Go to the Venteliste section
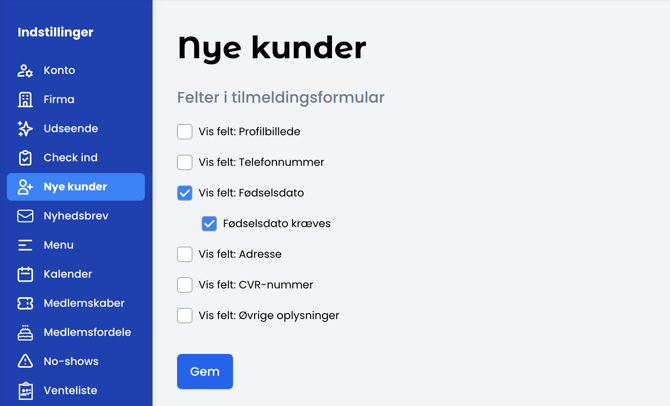Viewport: 670px width, 406px height. click(70, 390)
